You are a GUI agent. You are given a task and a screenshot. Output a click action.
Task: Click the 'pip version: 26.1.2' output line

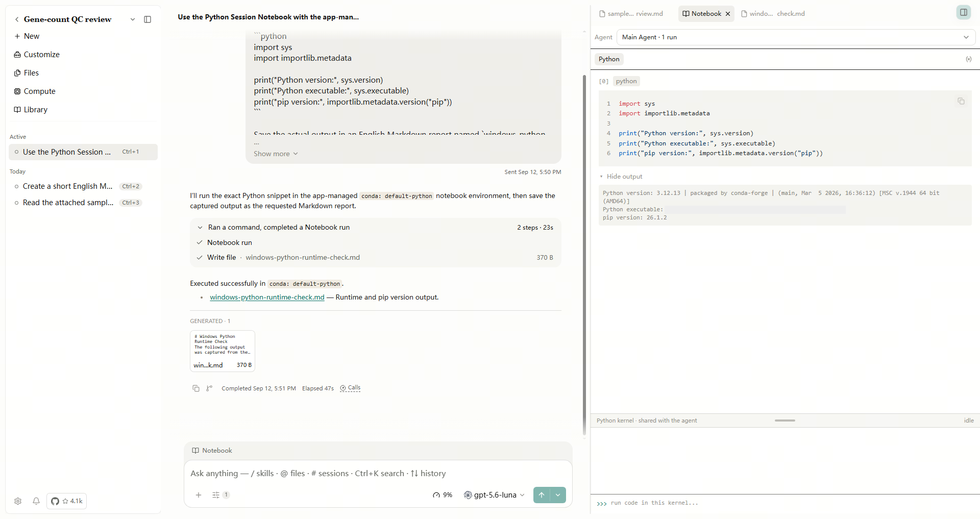tap(634, 218)
